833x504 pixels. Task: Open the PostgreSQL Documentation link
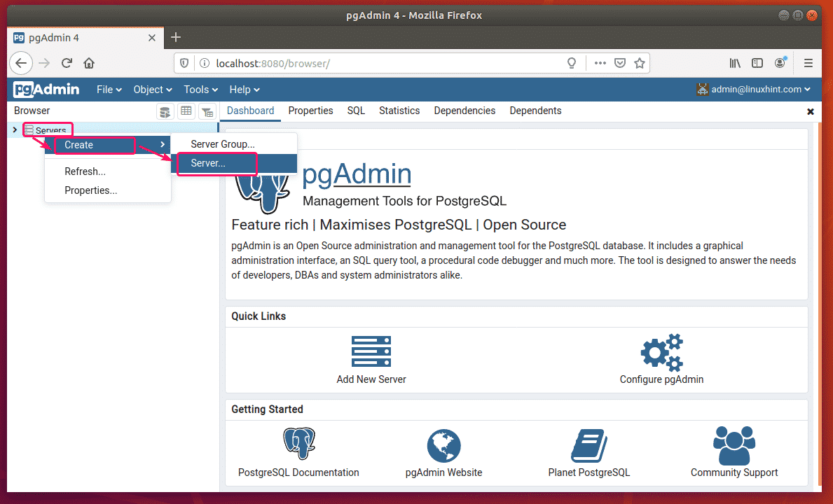tap(298, 472)
